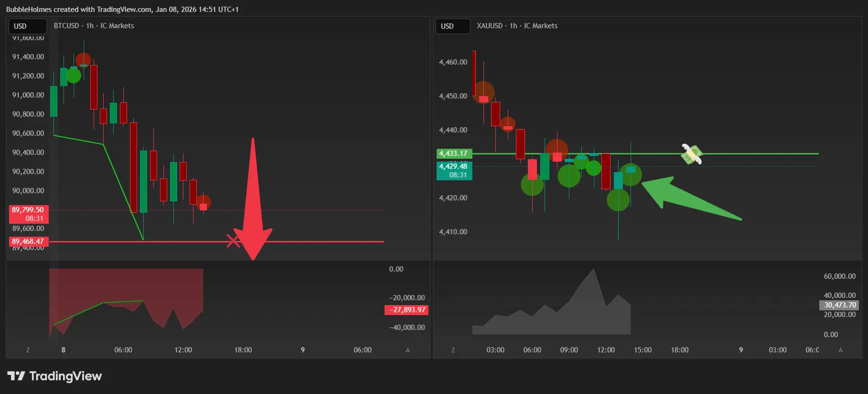Click the 91,400.00 price axis label
868x394 pixels.
click(x=28, y=57)
